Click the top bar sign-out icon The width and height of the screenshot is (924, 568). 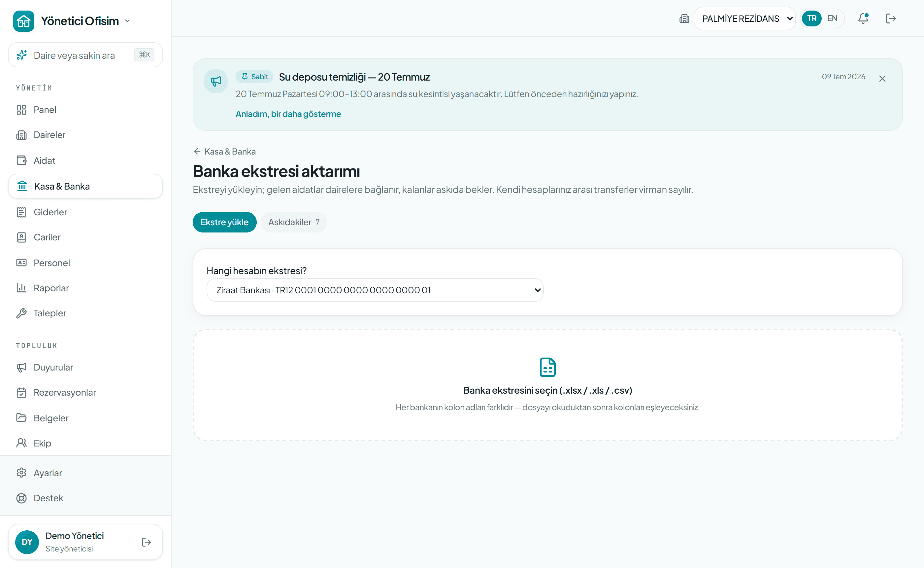[890, 18]
